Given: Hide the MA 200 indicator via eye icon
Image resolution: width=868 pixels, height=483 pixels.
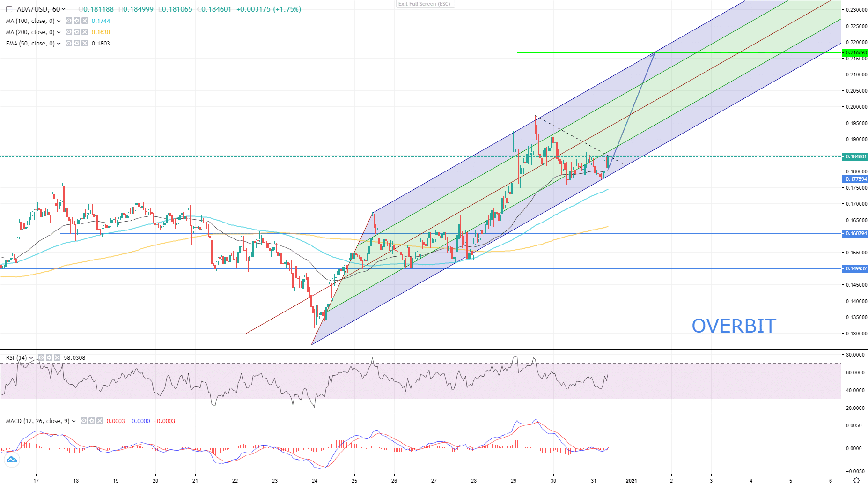Looking at the screenshot, I should pyautogui.click(x=69, y=32).
